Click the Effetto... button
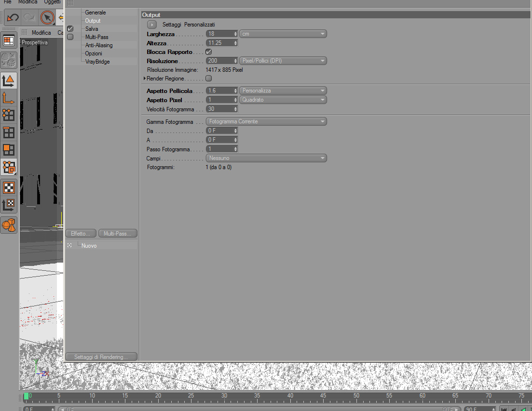Image resolution: width=532 pixels, height=411 pixels. click(81, 234)
